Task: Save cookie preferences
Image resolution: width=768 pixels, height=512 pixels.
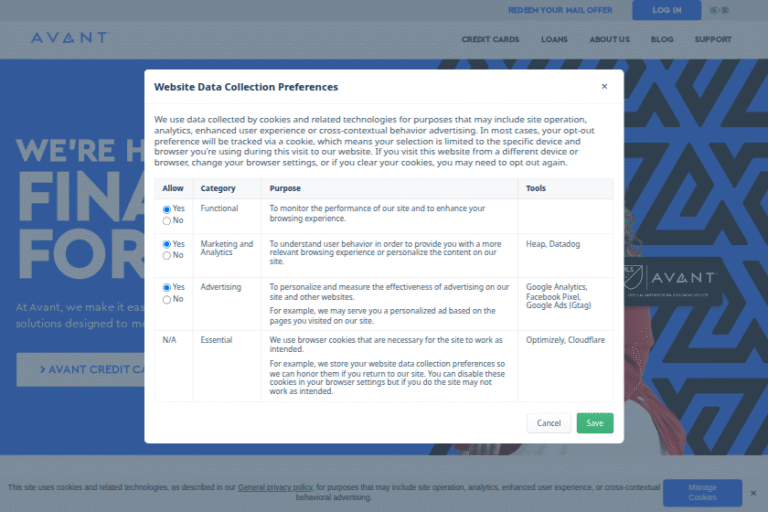Action: (594, 423)
